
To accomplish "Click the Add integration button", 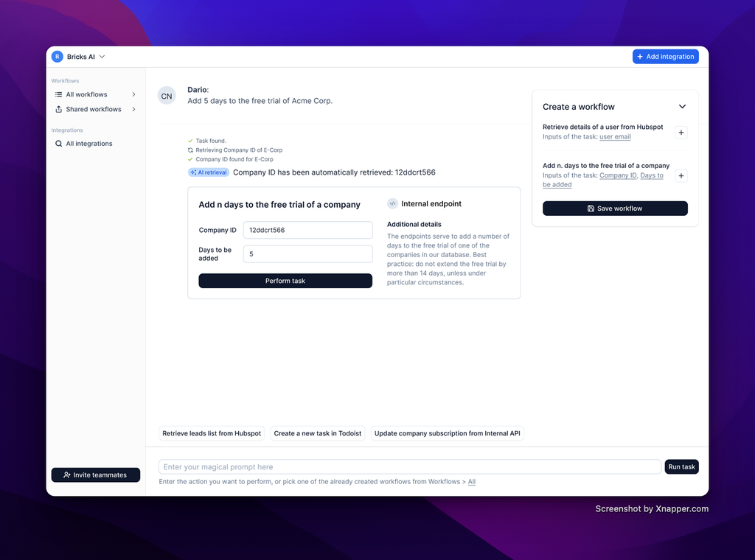I will [666, 56].
